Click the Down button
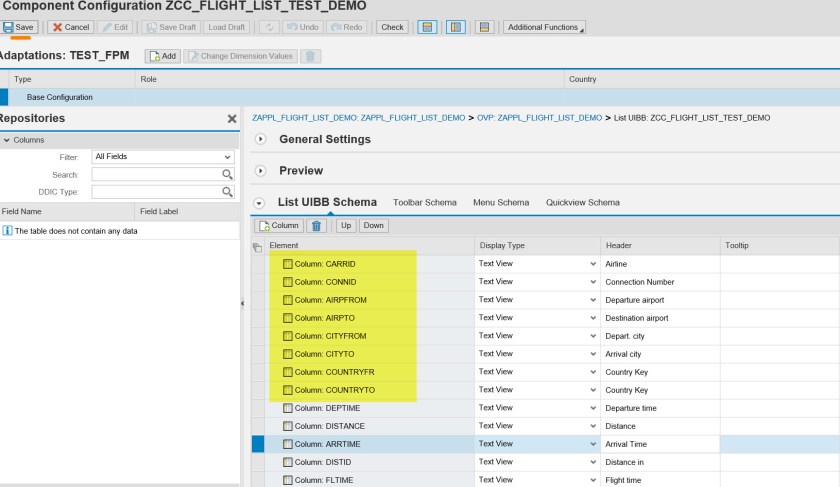Image resolution: width=840 pixels, height=487 pixels. 373,226
